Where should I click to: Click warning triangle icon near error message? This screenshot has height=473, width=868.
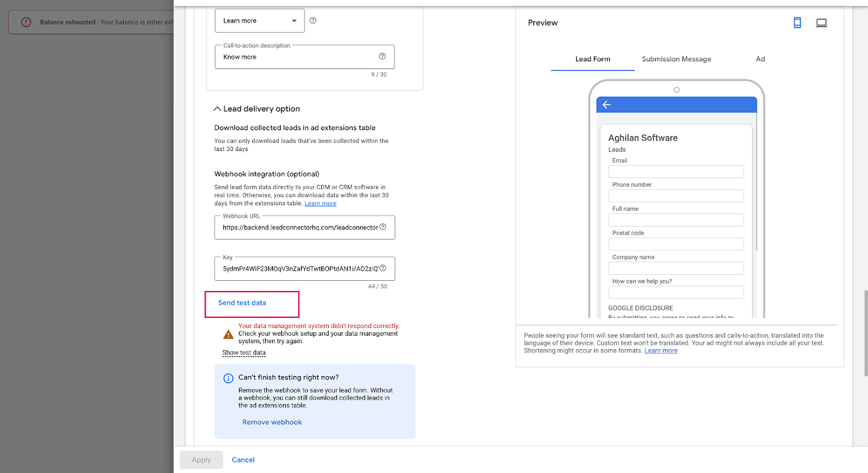pyautogui.click(x=228, y=334)
